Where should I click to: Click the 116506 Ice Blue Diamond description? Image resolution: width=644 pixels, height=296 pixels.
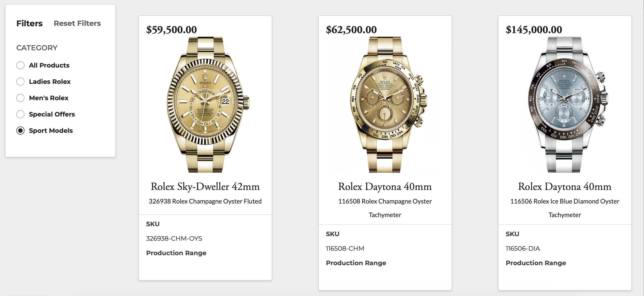click(x=564, y=208)
